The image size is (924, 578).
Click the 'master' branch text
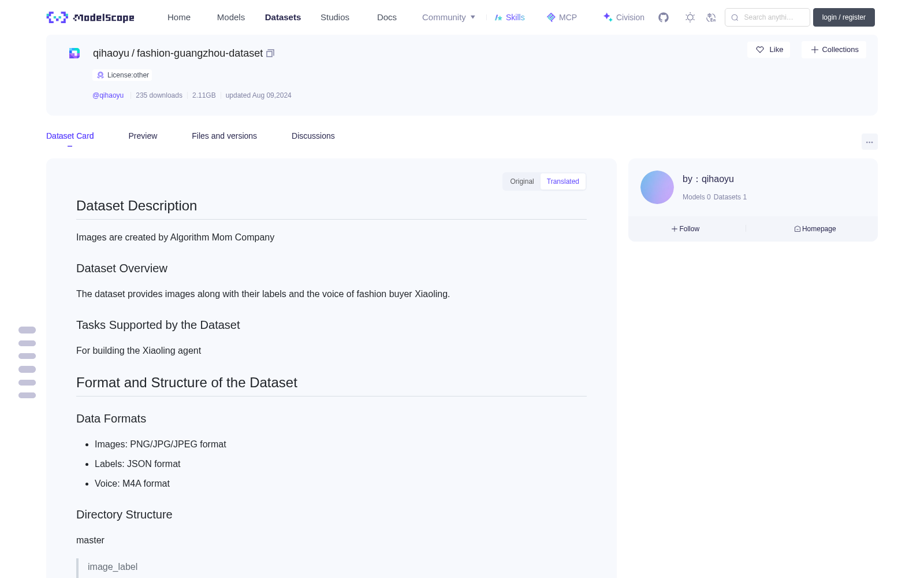(x=90, y=540)
